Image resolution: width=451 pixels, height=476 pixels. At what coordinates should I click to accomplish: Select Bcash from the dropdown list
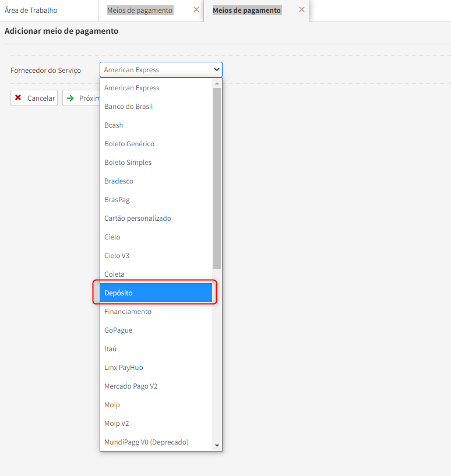click(156, 125)
